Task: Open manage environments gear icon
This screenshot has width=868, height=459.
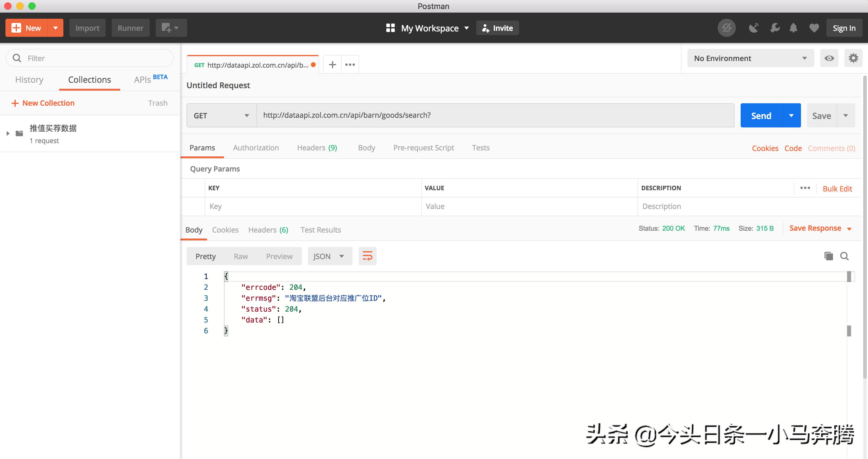Action: pos(853,58)
